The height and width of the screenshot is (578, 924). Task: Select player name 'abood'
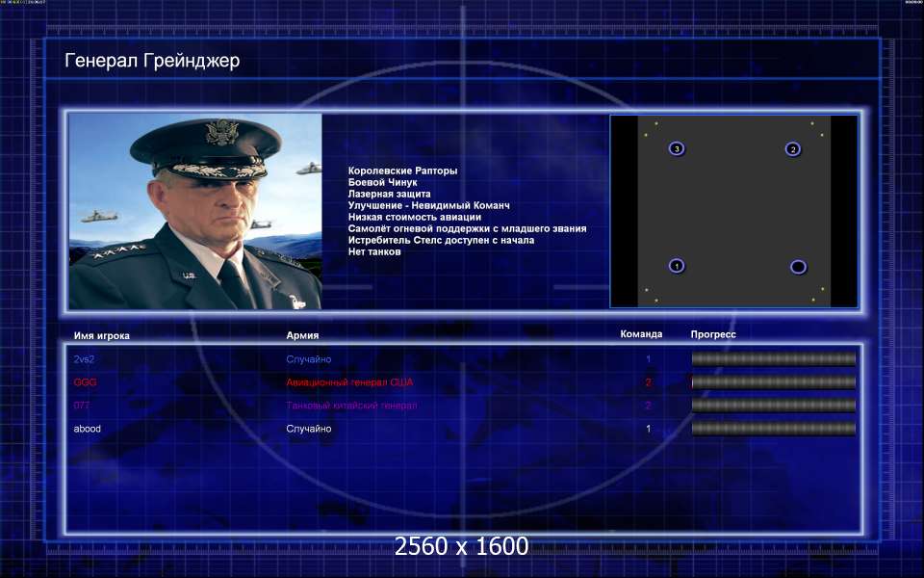click(x=88, y=429)
